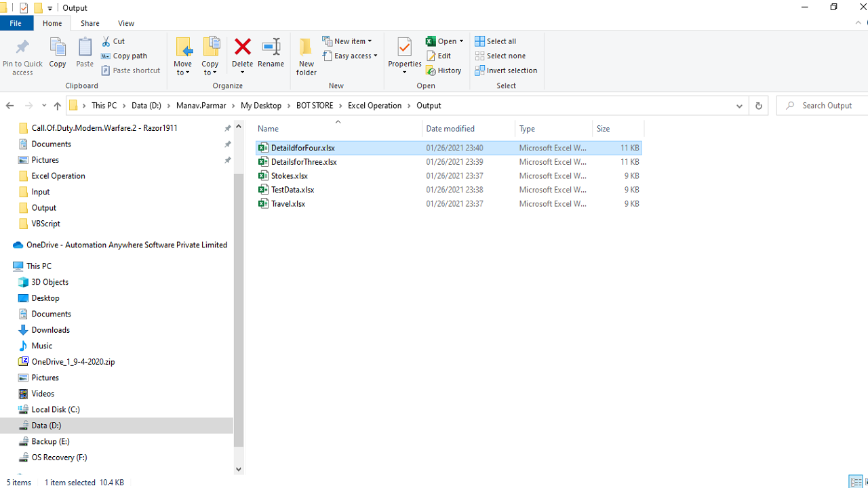Click Select all in ribbon
Image resolution: width=868 pixels, height=488 pixels.
click(x=496, y=41)
